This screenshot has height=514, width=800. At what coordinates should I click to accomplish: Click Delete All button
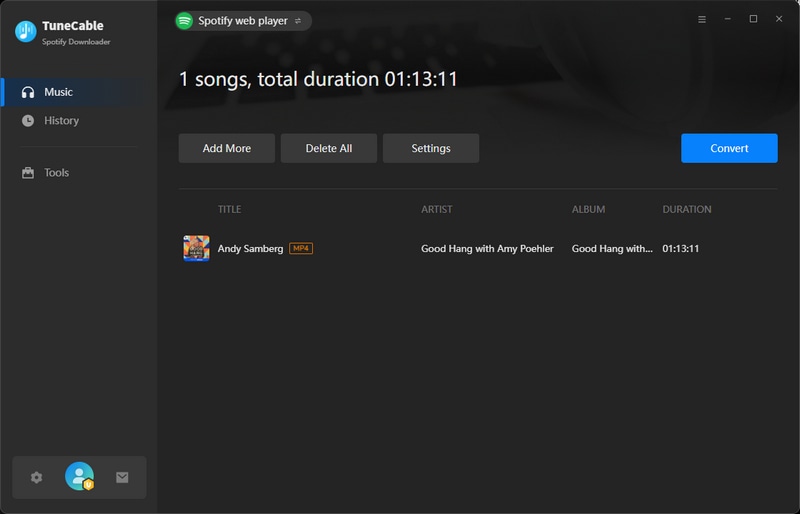(x=329, y=148)
